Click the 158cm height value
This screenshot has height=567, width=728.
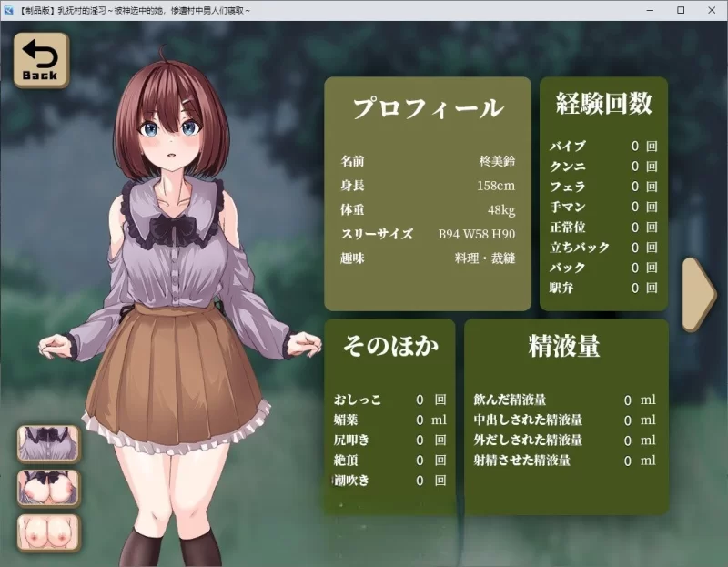pyautogui.click(x=497, y=186)
